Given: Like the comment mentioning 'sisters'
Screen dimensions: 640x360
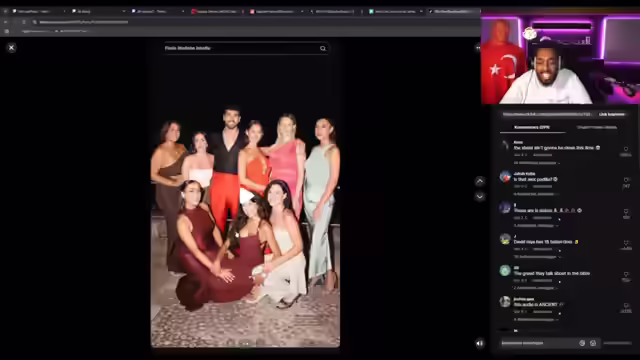Looking at the screenshot, I should (x=626, y=211).
